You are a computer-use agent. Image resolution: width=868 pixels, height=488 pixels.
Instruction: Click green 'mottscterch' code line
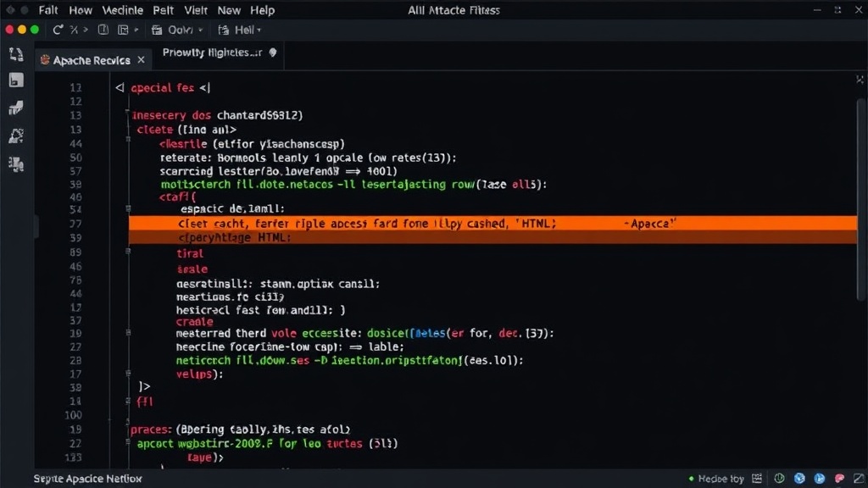pyautogui.click(x=353, y=184)
